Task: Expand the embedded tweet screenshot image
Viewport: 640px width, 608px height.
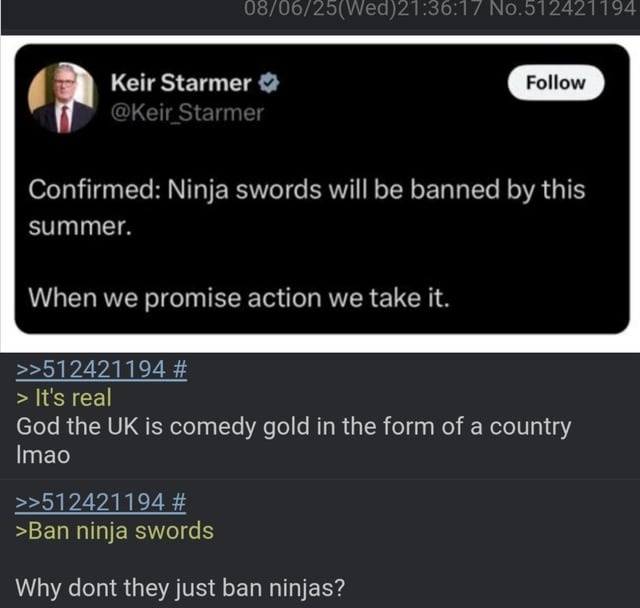Action: [x=320, y=250]
